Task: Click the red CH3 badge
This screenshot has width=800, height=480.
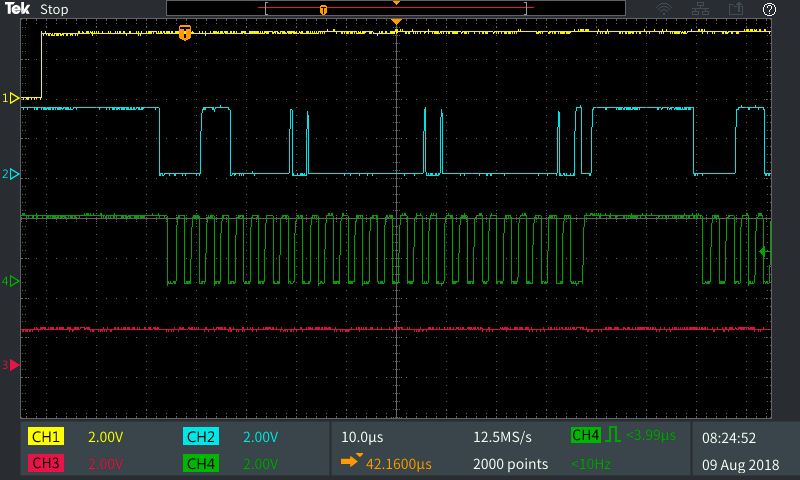Action: (x=46, y=463)
